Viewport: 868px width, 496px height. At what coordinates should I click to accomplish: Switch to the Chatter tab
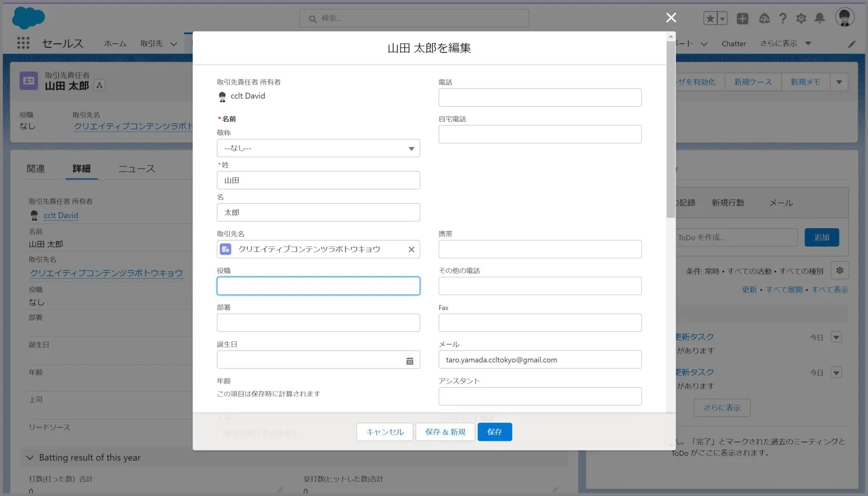pos(733,44)
